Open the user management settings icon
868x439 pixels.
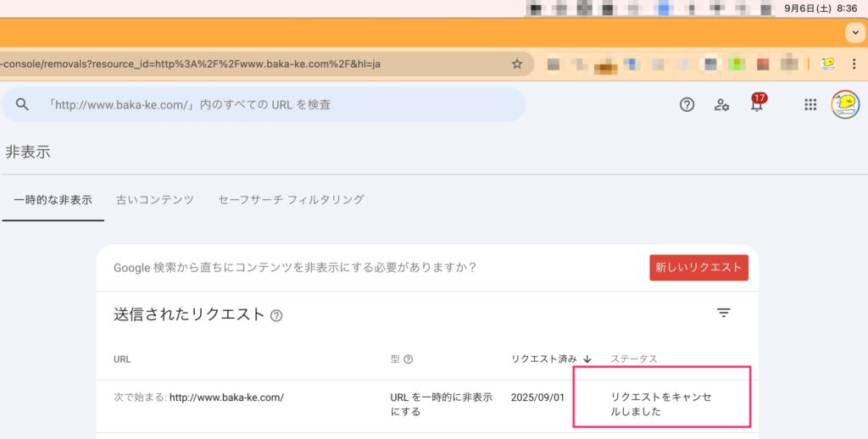pyautogui.click(x=721, y=104)
